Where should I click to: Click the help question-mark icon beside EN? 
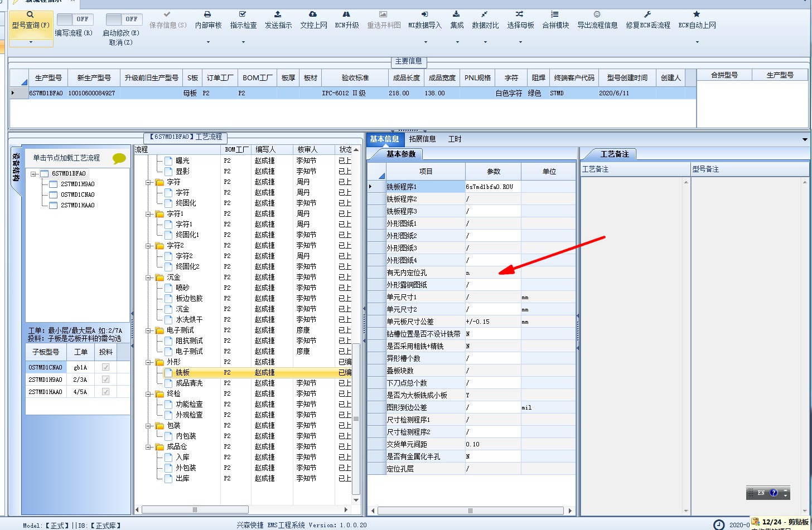[773, 493]
